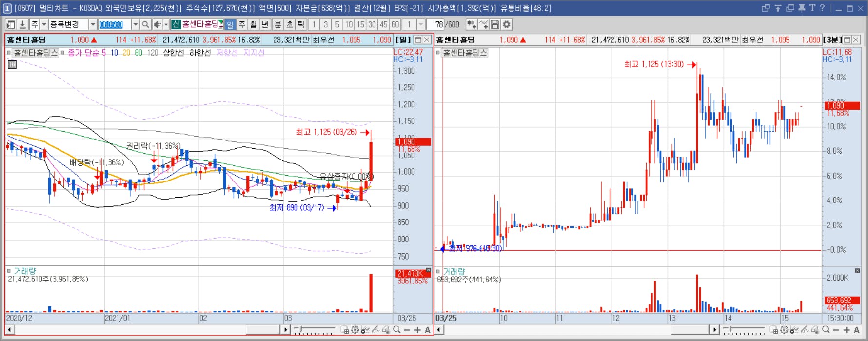868x341 pixels.
Task: Choose the 30 interval button
Action: (372, 24)
